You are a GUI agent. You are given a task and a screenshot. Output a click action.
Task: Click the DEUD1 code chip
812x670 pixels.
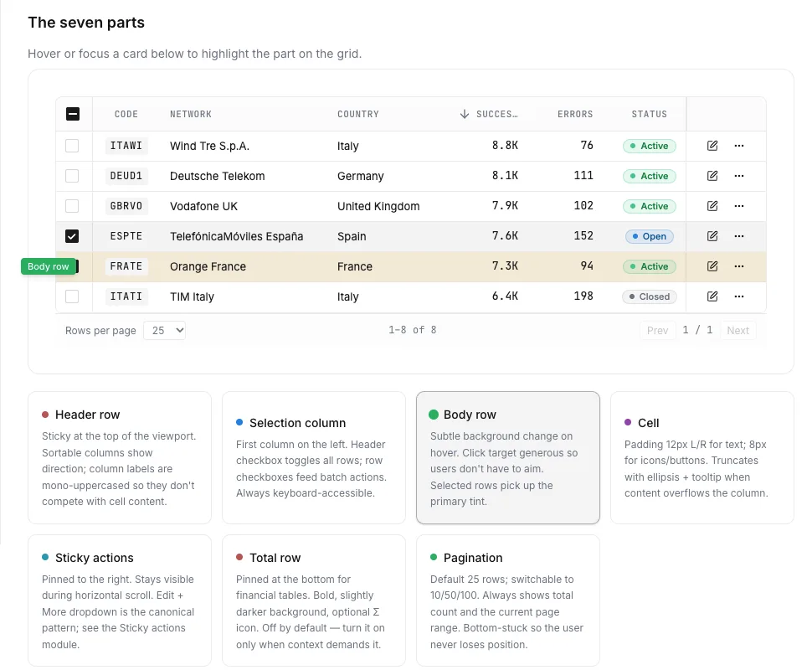pyautogui.click(x=126, y=176)
